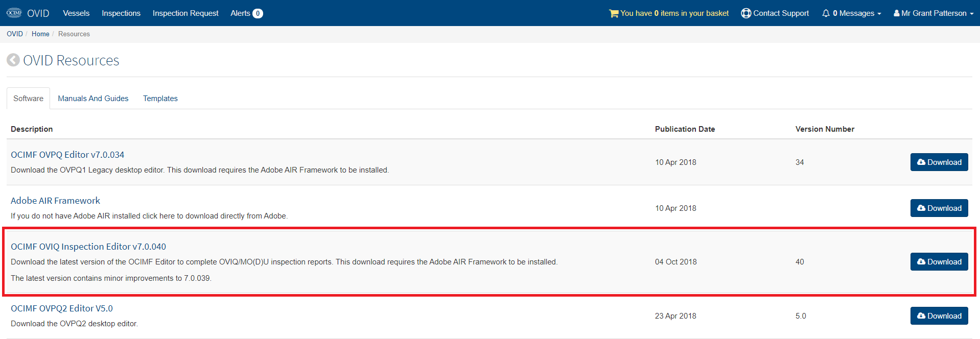
Task: Switch to the Templates tab
Action: (x=160, y=98)
